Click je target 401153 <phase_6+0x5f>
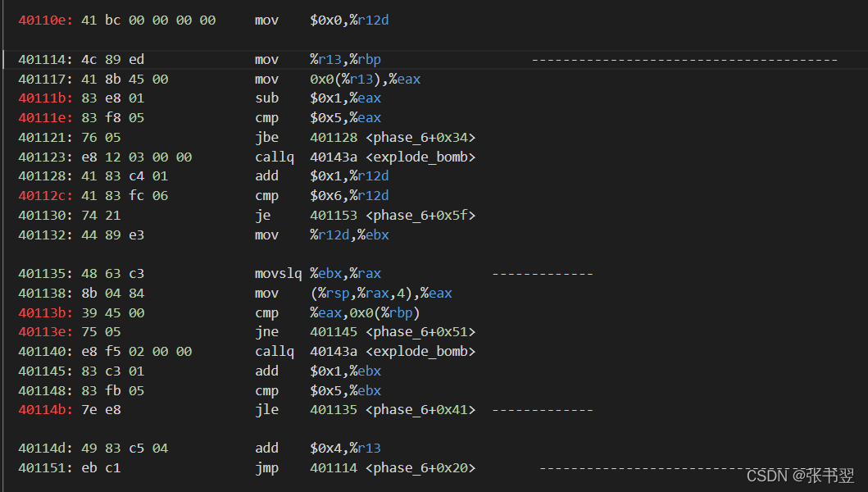Screen dimensions: 868x492 coord(393,216)
